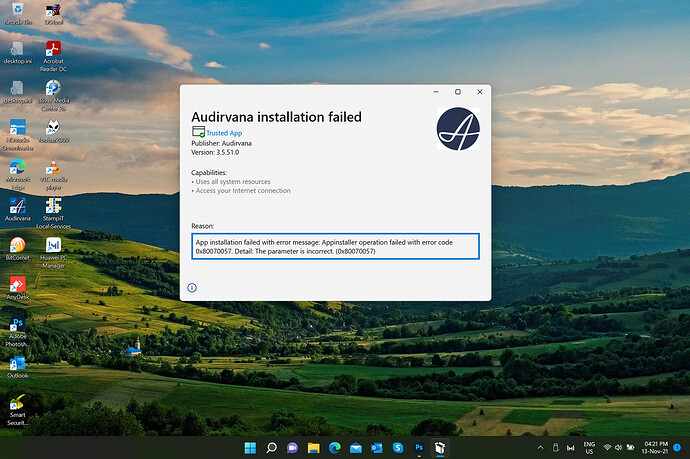690x459 pixels.
Task: Click the USB safely remove tray icon
Action: 556,448
